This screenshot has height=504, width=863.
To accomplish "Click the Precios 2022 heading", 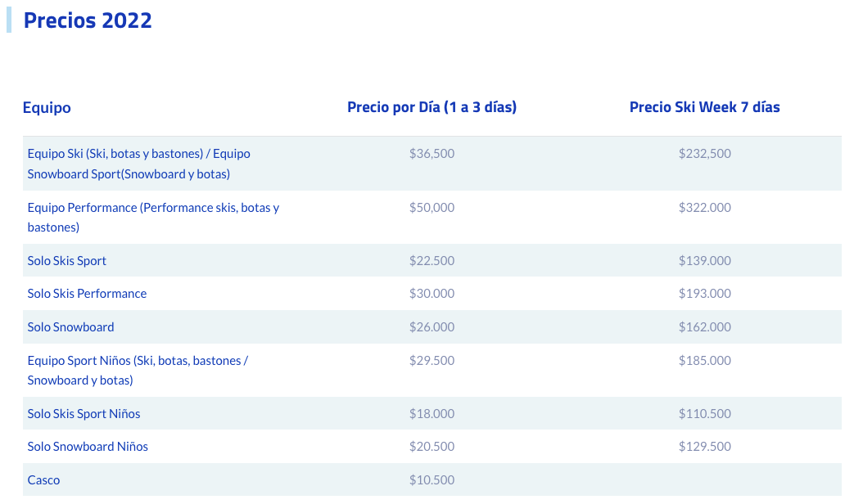I will (x=88, y=20).
